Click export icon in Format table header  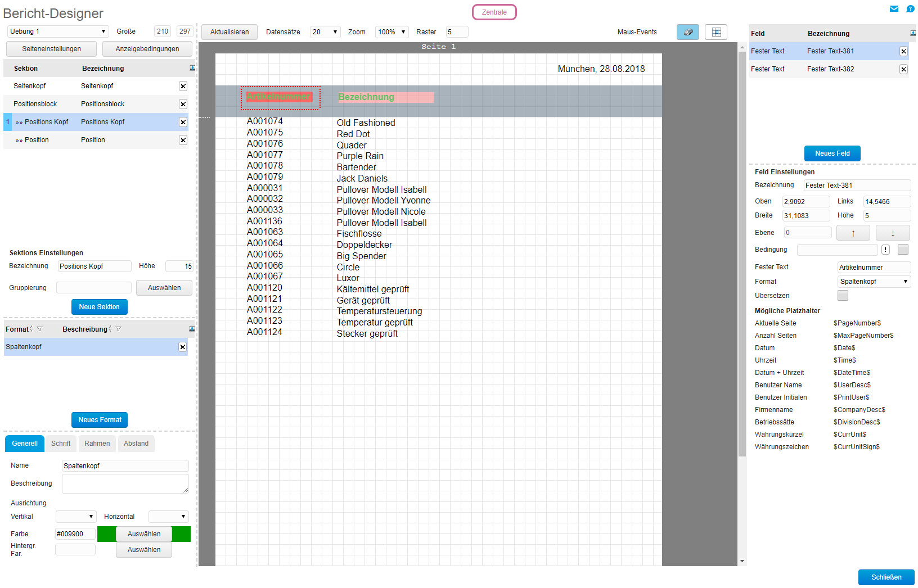coord(192,329)
